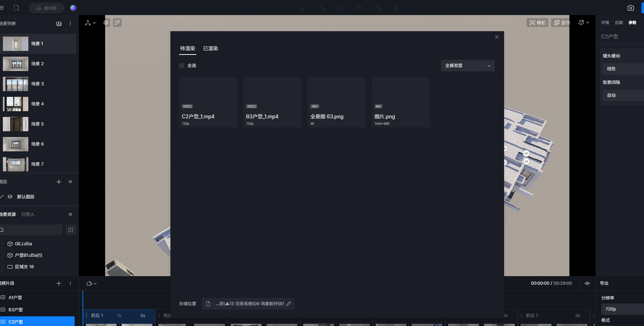Add a new video clip with plus icon
The image size is (644, 326).
click(59, 283)
